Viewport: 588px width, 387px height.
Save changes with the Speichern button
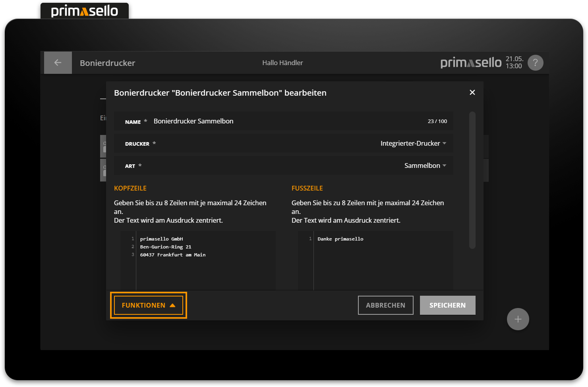pyautogui.click(x=447, y=305)
